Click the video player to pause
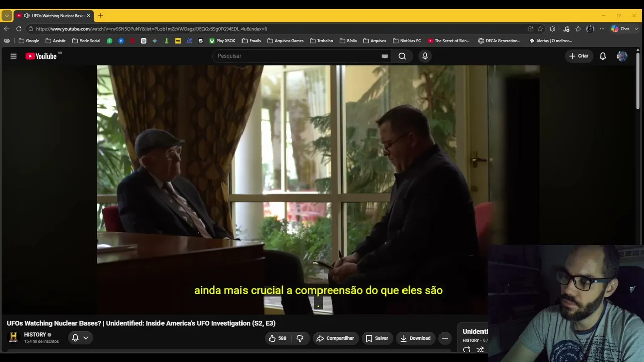This screenshot has height=362, width=644. click(x=318, y=190)
